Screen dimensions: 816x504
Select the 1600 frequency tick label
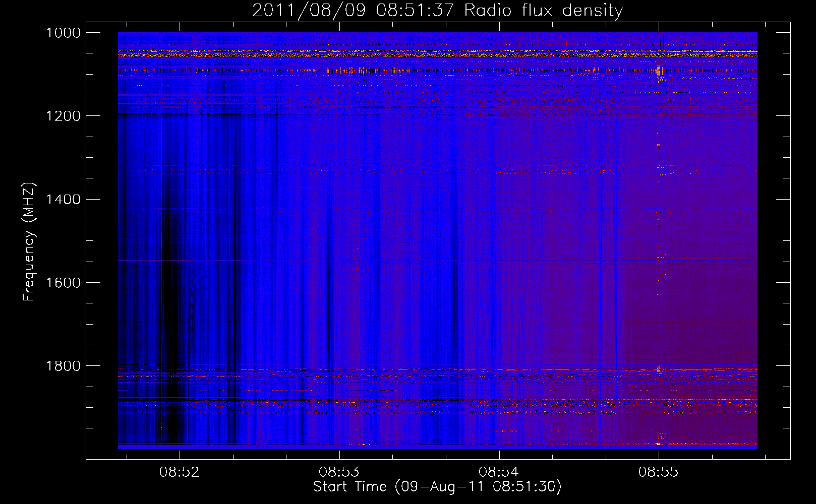click(64, 283)
